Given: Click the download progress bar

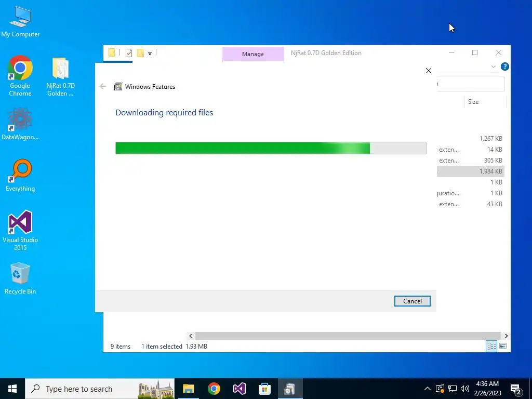Looking at the screenshot, I should (271, 148).
